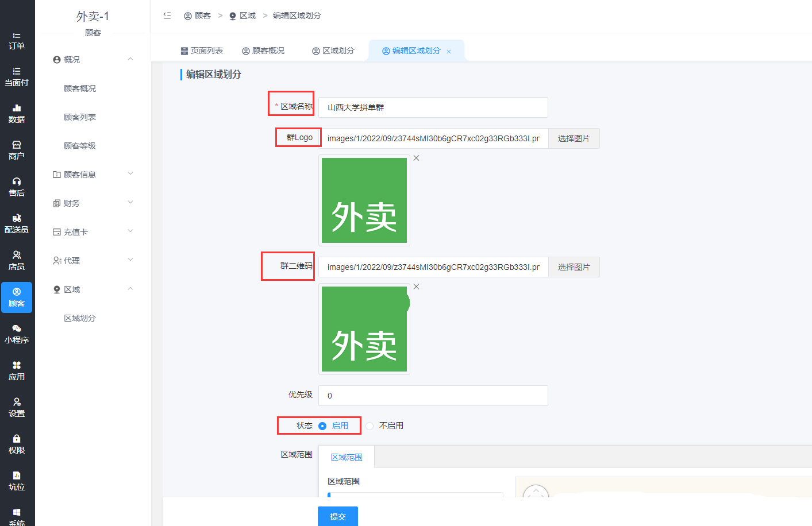Focus the 群二维码 image path field

pos(434,267)
